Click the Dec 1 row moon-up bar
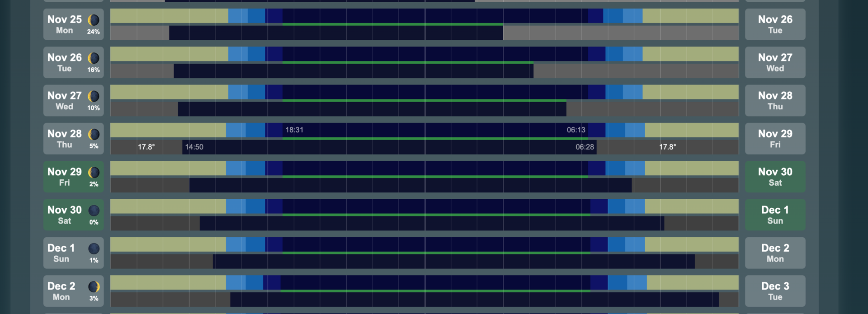 tap(454, 262)
